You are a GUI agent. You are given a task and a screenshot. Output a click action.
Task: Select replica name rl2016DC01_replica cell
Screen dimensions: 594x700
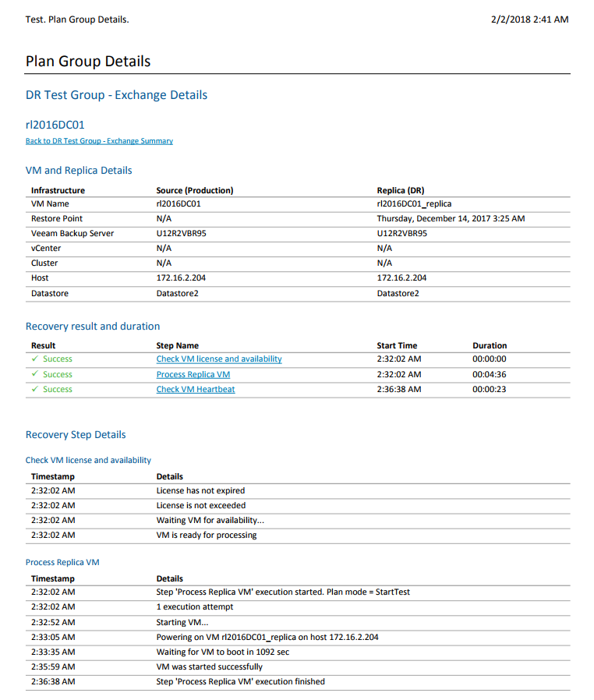pos(414,204)
